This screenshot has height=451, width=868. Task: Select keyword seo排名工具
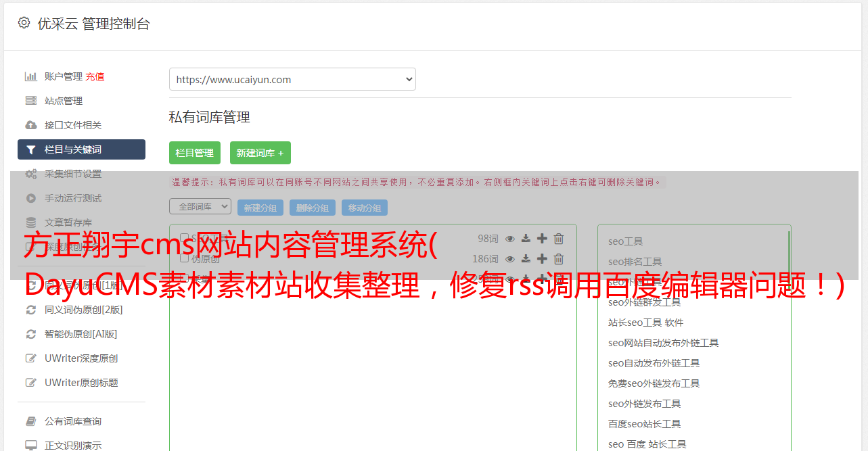point(635,262)
